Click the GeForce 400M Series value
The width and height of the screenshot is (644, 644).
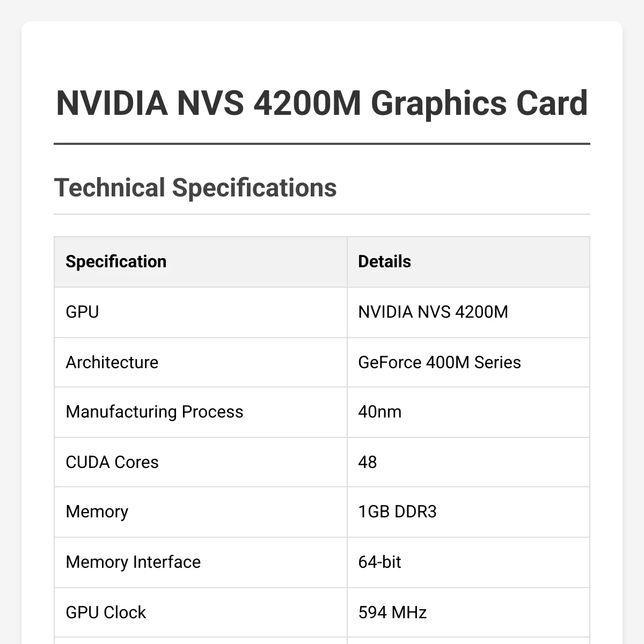(440, 362)
